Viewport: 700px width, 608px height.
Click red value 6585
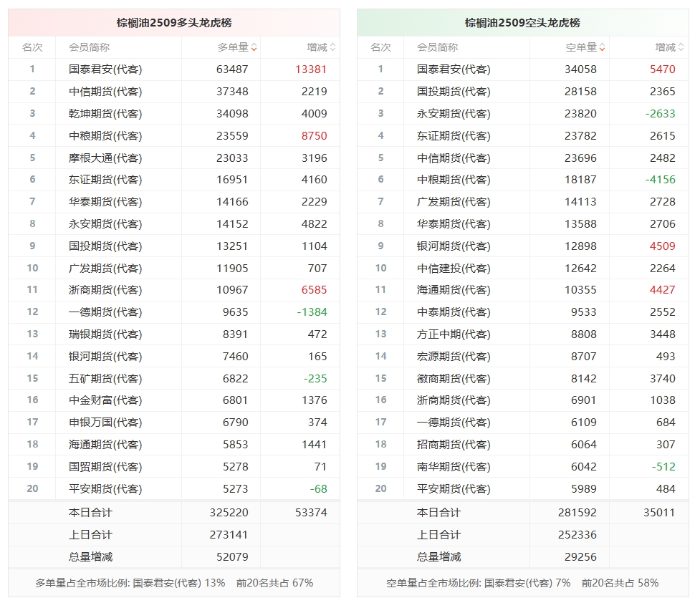point(315,290)
